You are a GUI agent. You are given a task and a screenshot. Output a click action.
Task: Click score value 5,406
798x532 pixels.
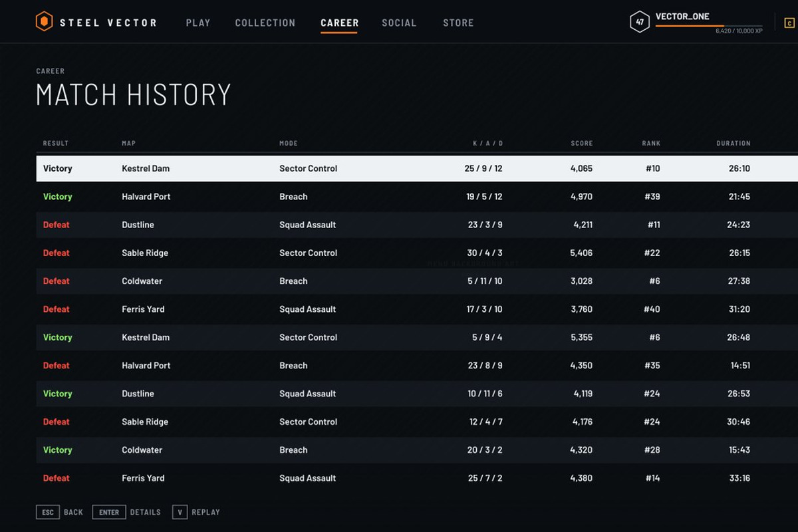click(581, 253)
